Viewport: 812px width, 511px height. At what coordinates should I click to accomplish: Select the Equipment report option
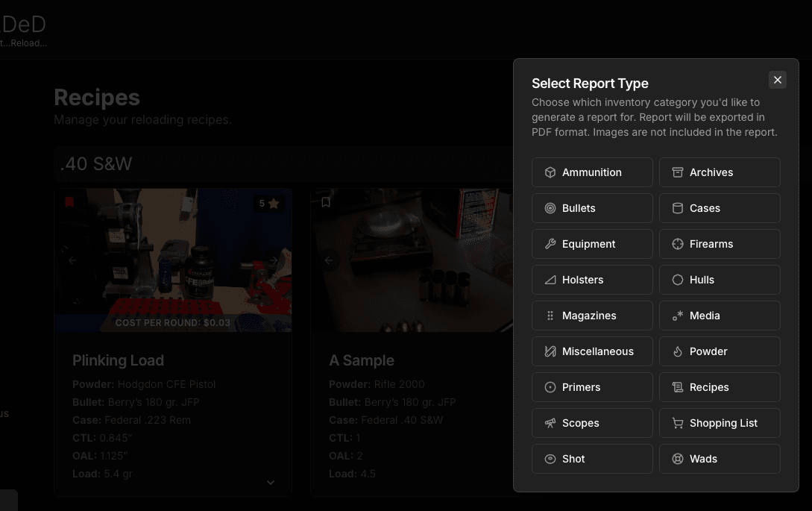coord(592,244)
